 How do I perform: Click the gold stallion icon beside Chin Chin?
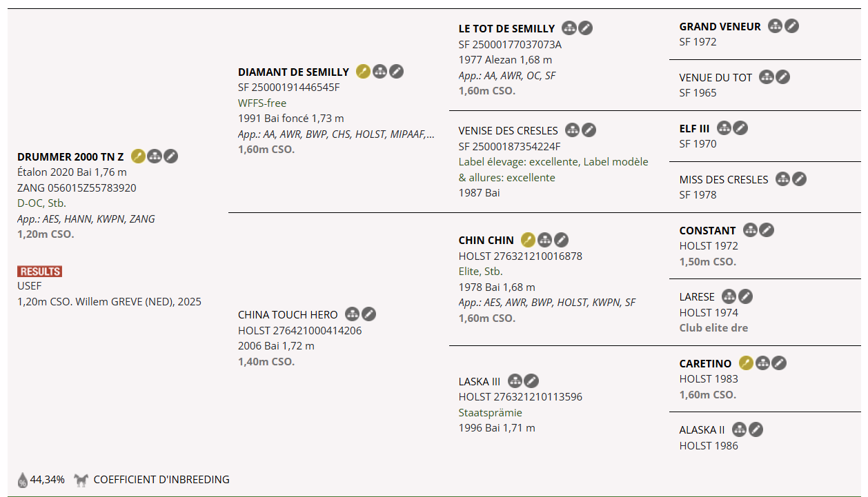[x=528, y=240]
